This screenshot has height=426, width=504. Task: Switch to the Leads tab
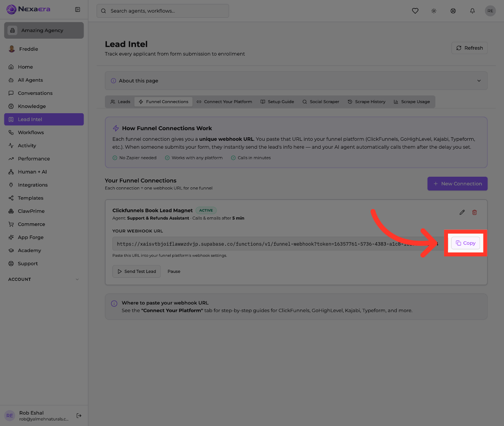tap(120, 102)
